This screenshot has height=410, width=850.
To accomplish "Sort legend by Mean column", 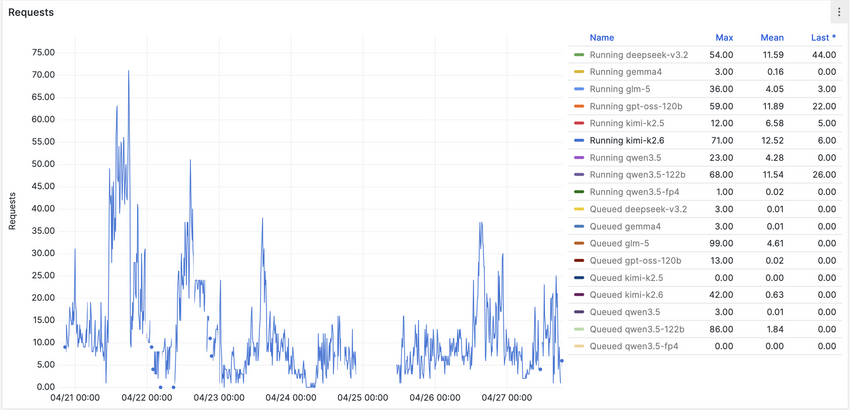I will tap(771, 38).
